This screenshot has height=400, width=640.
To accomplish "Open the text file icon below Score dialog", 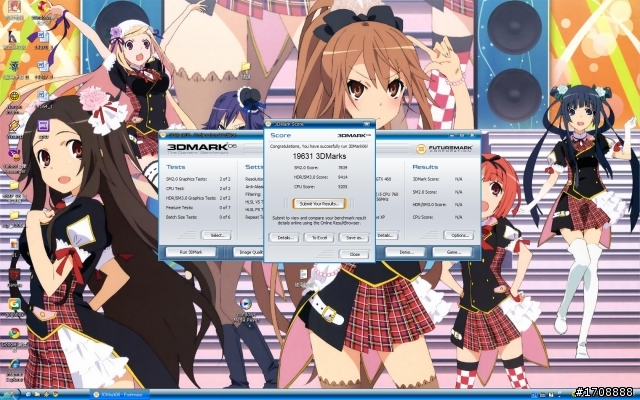I will (x=303, y=274).
